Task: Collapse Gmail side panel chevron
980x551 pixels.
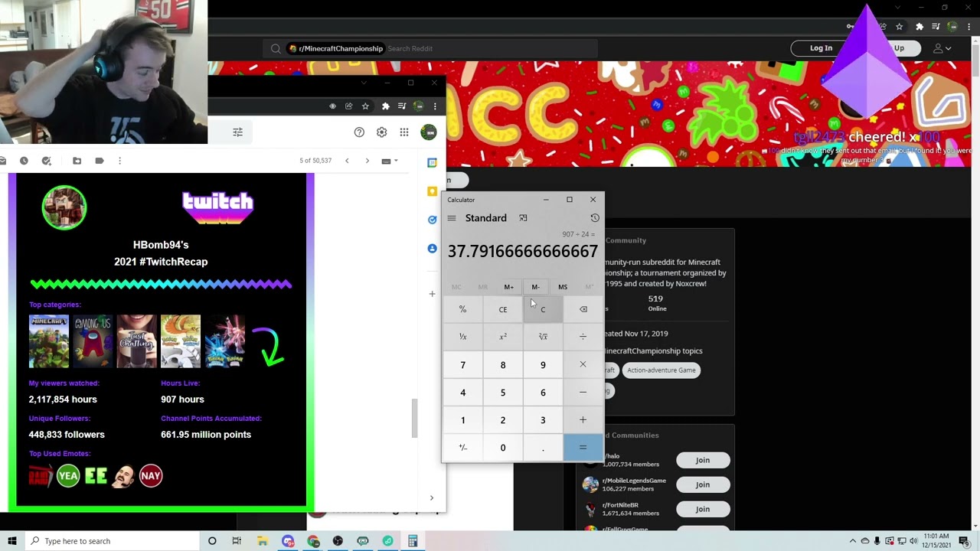Action: 432,498
